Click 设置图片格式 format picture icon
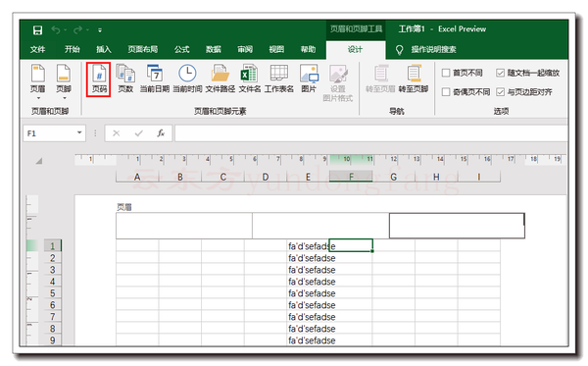Image resolution: width=588 pixels, height=366 pixels. 338,83
